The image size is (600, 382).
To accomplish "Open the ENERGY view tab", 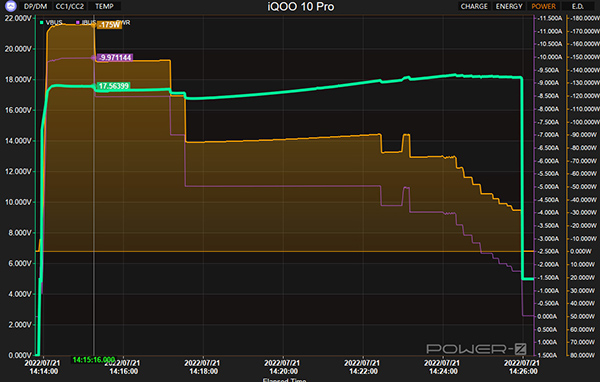I will [x=509, y=7].
